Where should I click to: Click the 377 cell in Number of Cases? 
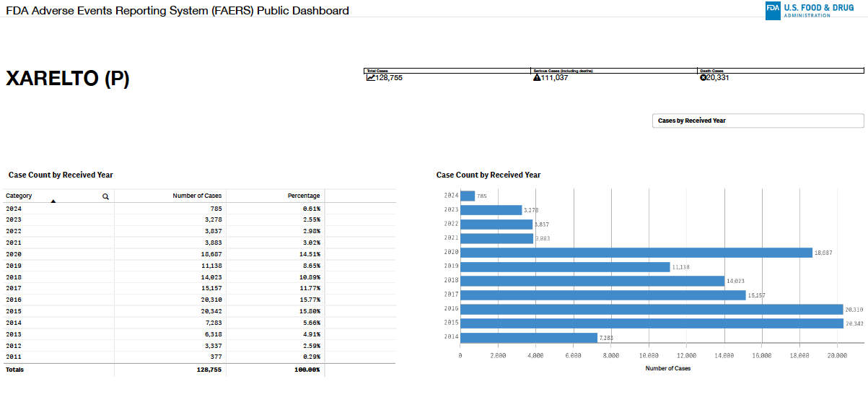(x=216, y=357)
